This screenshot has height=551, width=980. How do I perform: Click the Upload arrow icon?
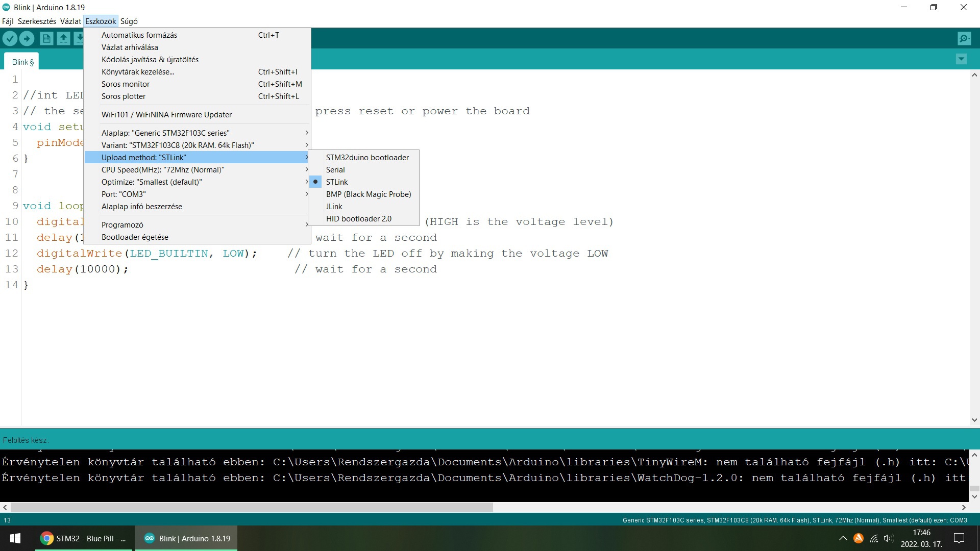(27, 38)
